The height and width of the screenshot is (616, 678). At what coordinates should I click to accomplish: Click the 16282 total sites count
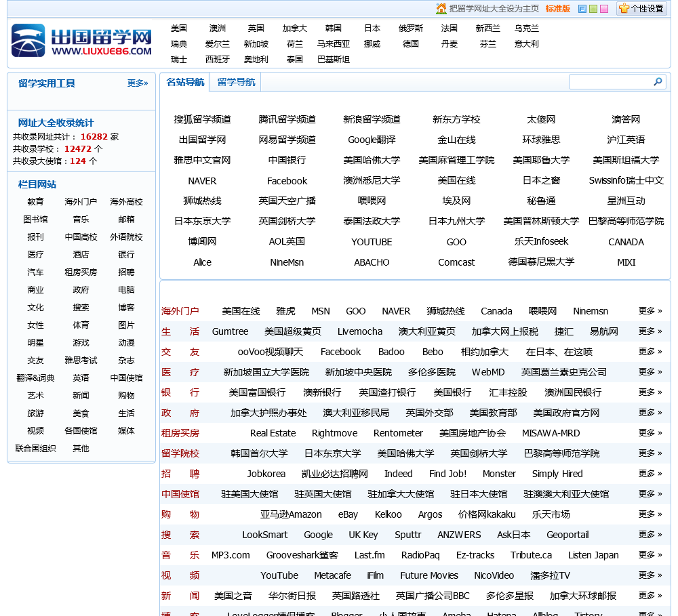click(x=94, y=137)
